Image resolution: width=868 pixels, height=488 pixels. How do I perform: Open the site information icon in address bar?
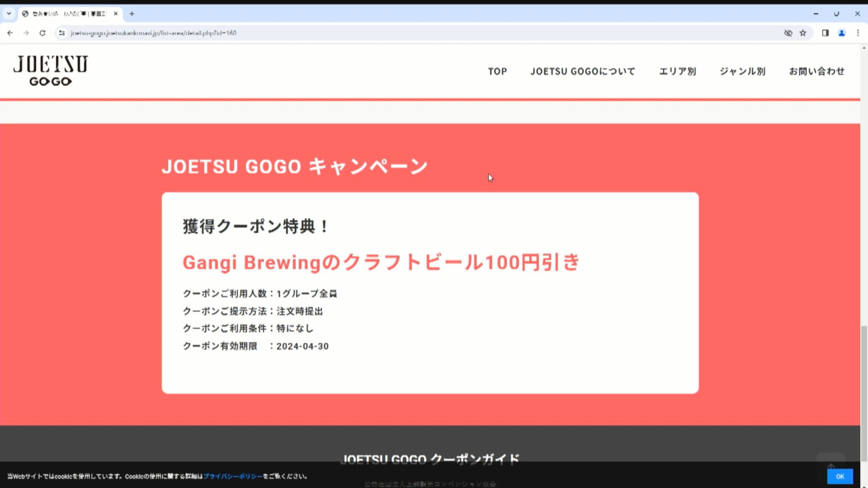click(62, 33)
